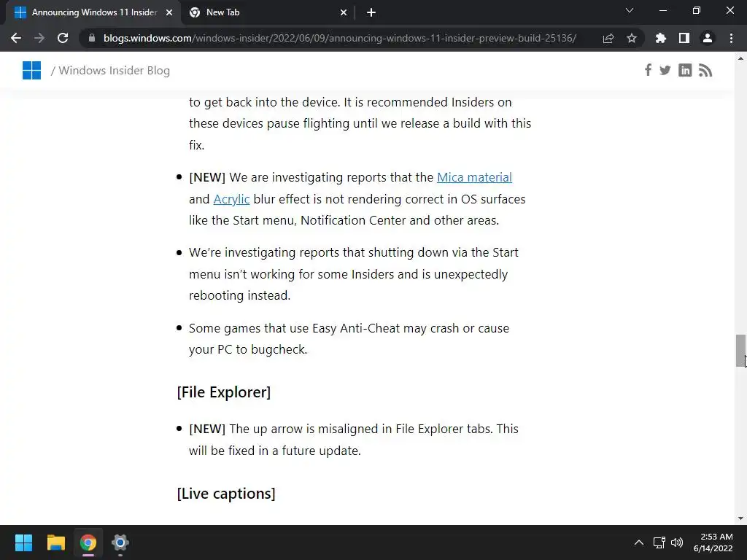Open the Windows Insider Blog home link
This screenshot has height=560, width=747.
point(115,71)
